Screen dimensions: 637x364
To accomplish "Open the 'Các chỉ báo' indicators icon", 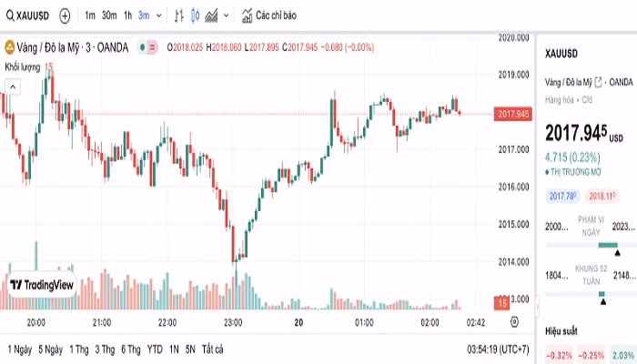I will click(248, 15).
